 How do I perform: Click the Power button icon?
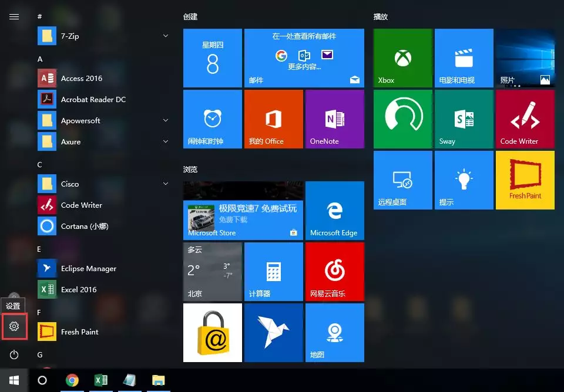(x=14, y=354)
